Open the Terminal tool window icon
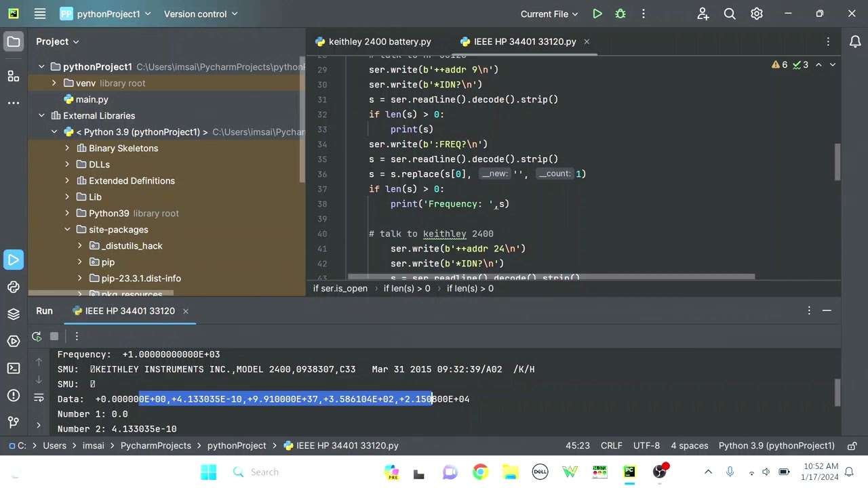This screenshot has height=488, width=868. pos(14,368)
